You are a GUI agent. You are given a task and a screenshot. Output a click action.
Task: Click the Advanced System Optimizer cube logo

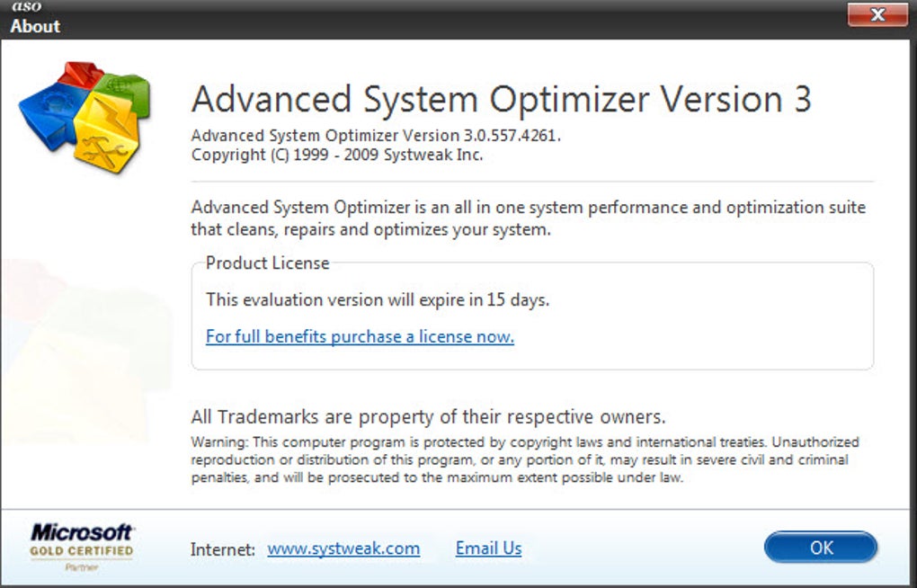[85, 116]
